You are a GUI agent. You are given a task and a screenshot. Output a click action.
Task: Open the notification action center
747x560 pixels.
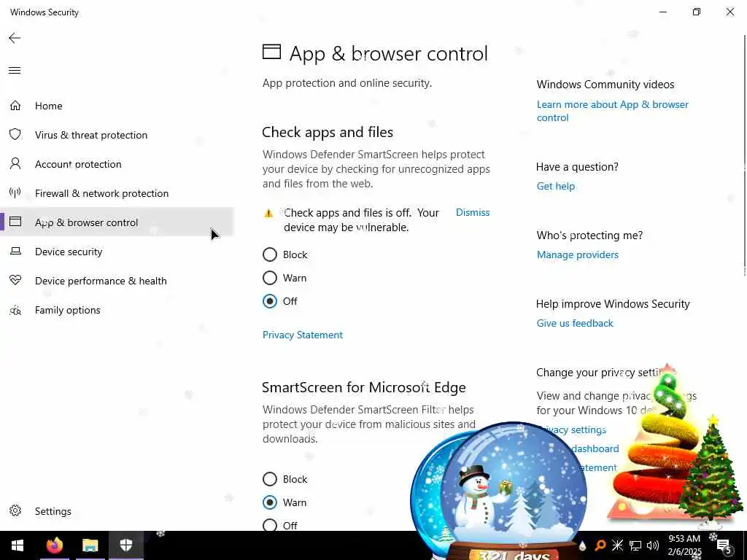point(724,545)
